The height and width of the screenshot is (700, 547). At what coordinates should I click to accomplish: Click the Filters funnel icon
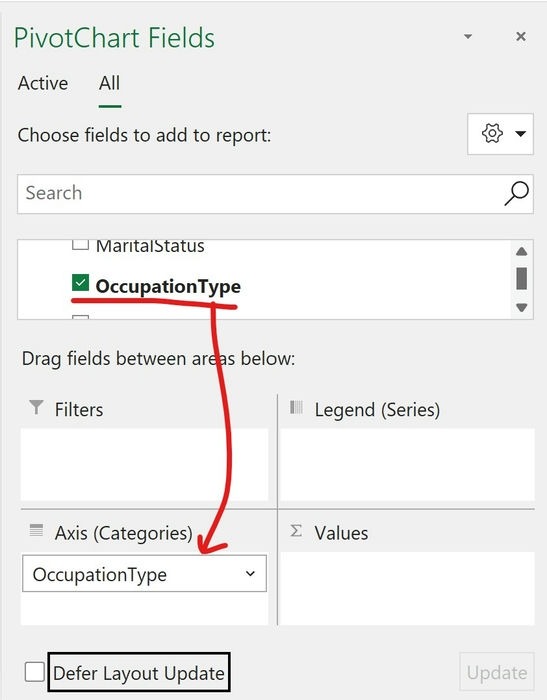click(x=36, y=407)
